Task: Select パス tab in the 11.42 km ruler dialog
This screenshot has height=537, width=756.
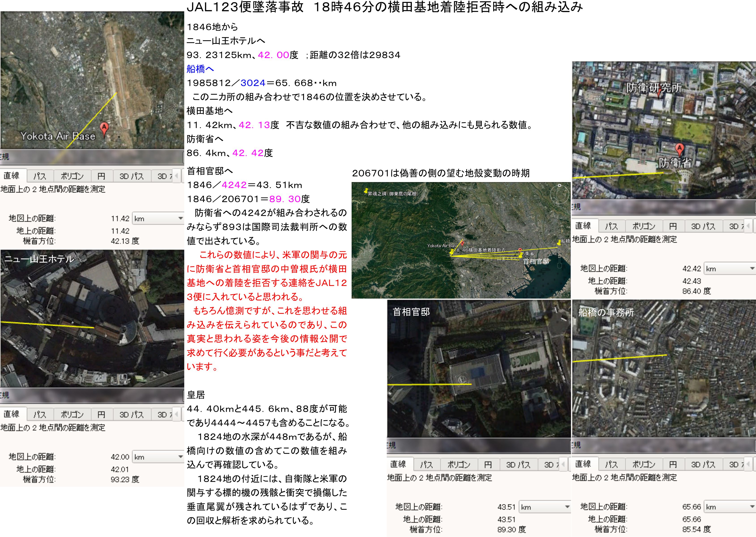Action: [x=40, y=176]
